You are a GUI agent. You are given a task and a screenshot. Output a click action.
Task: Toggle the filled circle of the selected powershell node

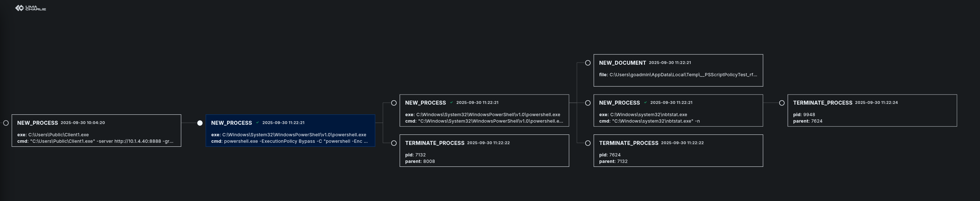pyautogui.click(x=200, y=123)
